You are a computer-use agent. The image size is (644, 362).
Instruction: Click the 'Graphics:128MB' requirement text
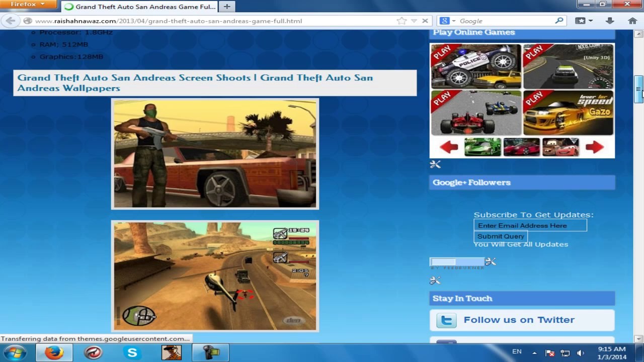(71, 56)
